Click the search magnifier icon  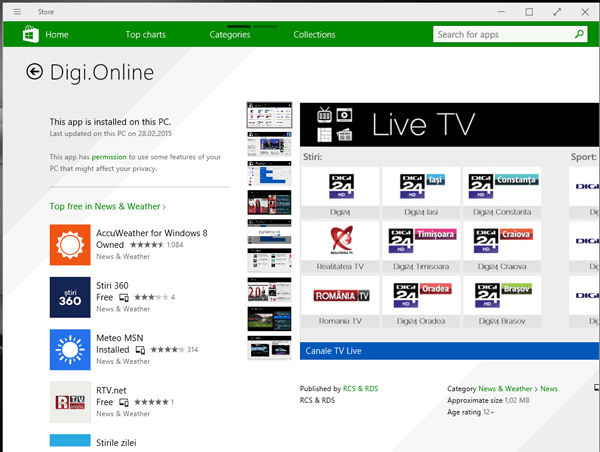tap(579, 34)
